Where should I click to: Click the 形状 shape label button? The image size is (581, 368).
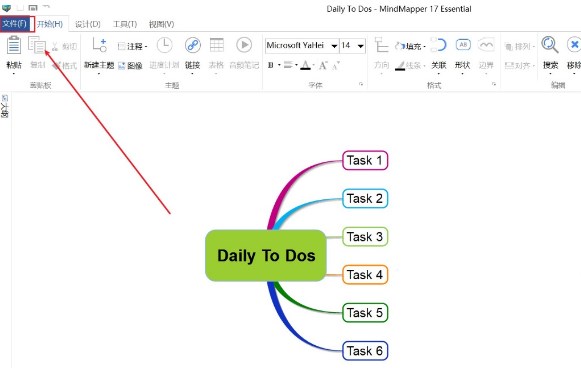[462, 65]
